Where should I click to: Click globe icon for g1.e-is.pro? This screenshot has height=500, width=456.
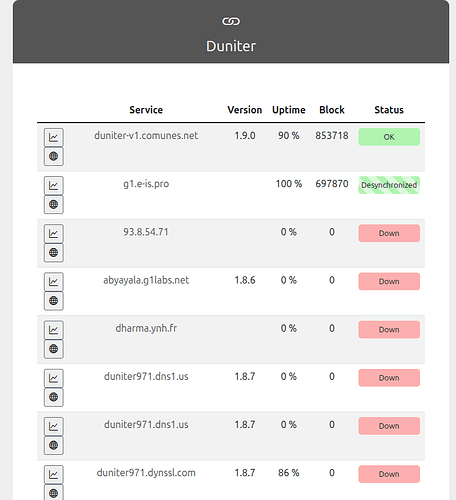[54, 204]
